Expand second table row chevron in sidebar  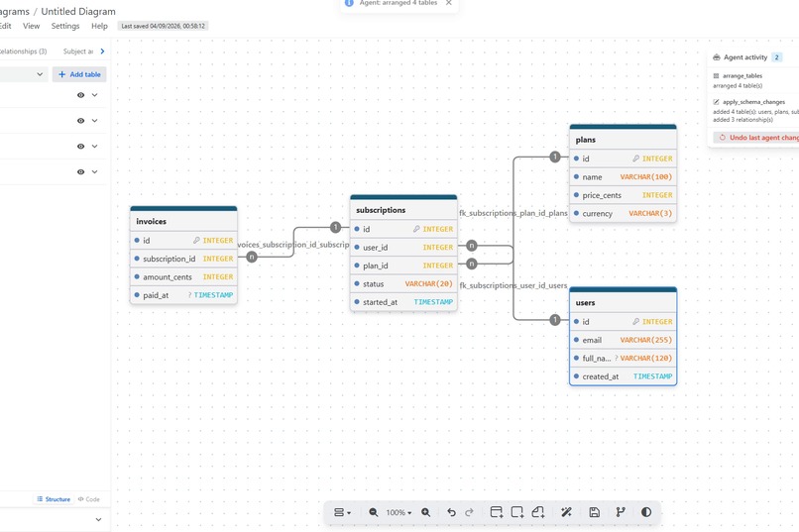[95, 121]
